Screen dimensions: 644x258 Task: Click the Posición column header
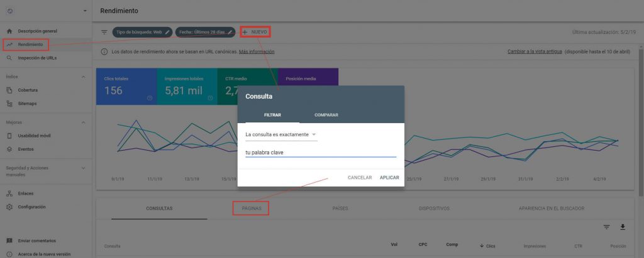tap(618, 246)
